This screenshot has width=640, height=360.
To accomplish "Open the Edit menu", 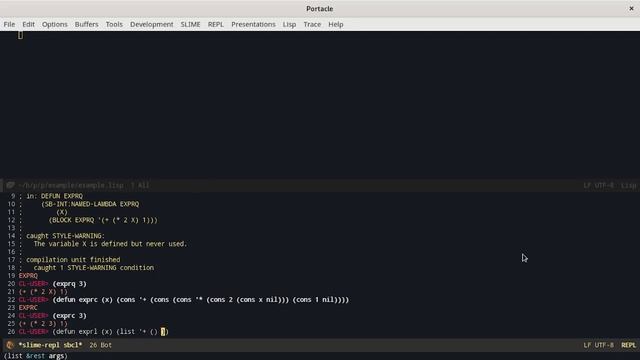I will [28, 24].
